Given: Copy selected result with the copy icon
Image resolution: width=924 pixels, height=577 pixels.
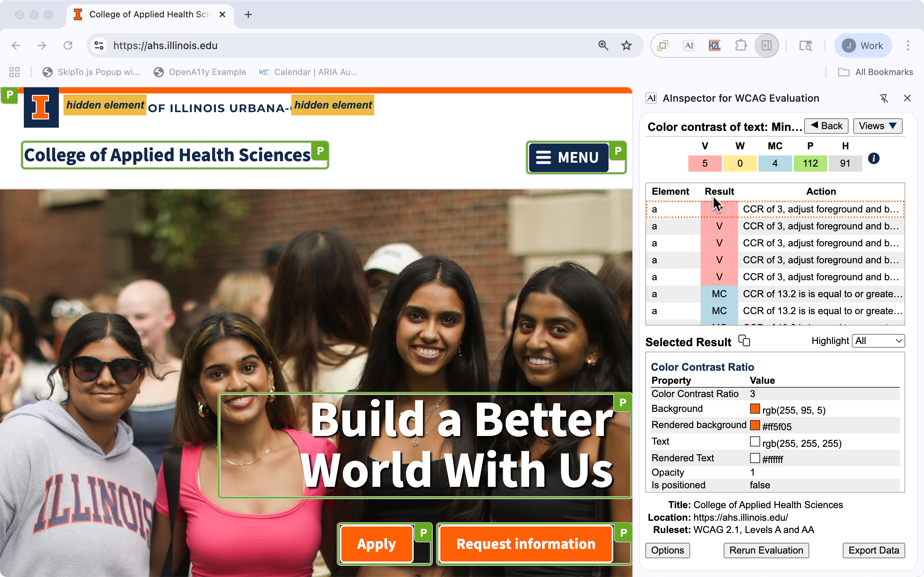Looking at the screenshot, I should 744,340.
